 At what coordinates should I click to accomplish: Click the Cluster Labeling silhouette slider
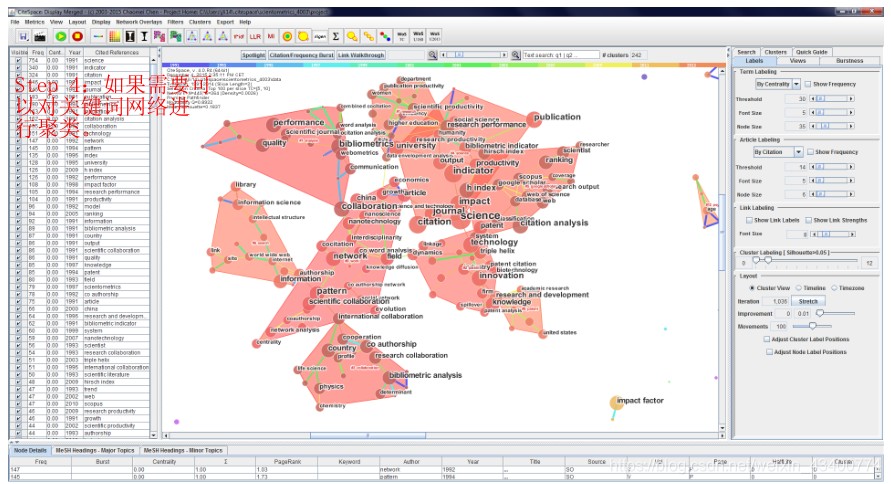click(x=806, y=260)
